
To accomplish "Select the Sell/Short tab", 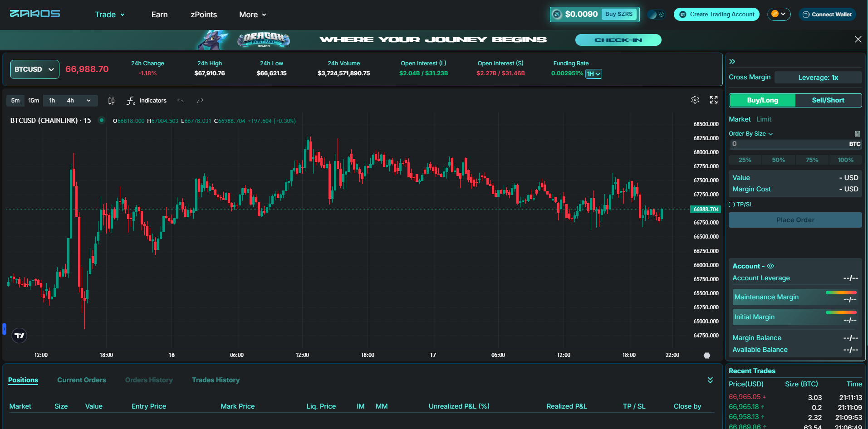I will [828, 100].
